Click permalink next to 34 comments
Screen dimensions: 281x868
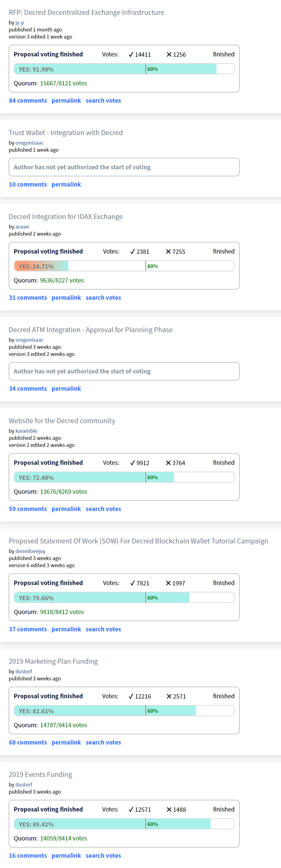click(x=66, y=389)
